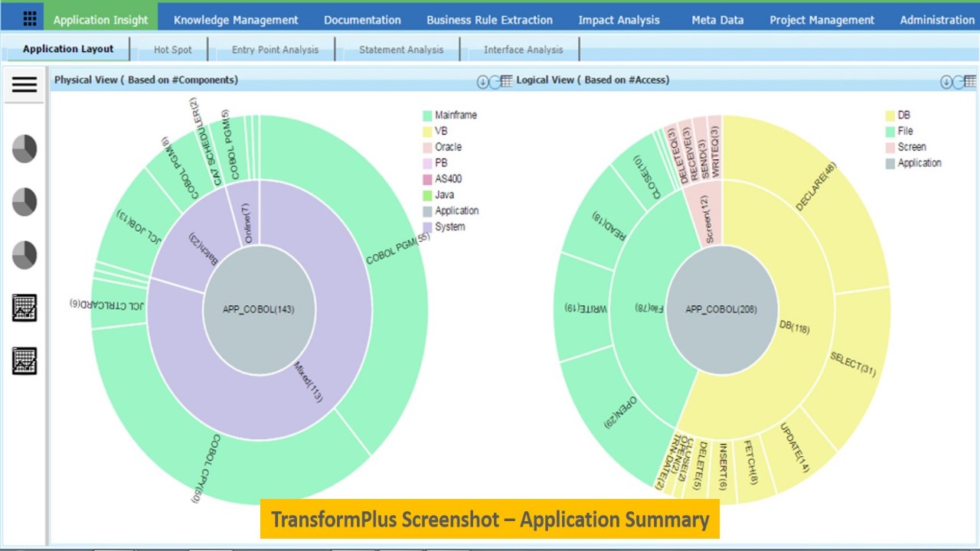The height and width of the screenshot is (551, 980).
Task: Open the Knowledge Management menu
Action: [x=236, y=20]
